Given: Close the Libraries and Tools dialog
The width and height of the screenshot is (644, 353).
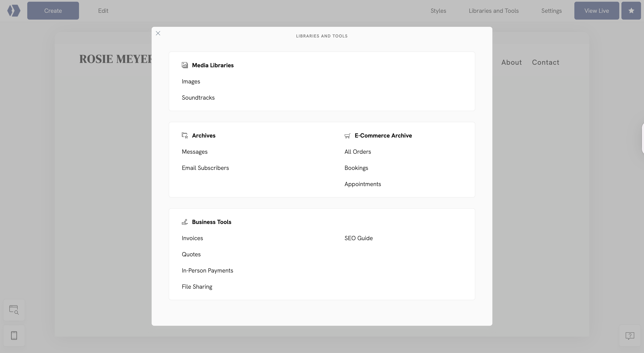Looking at the screenshot, I should click(158, 33).
